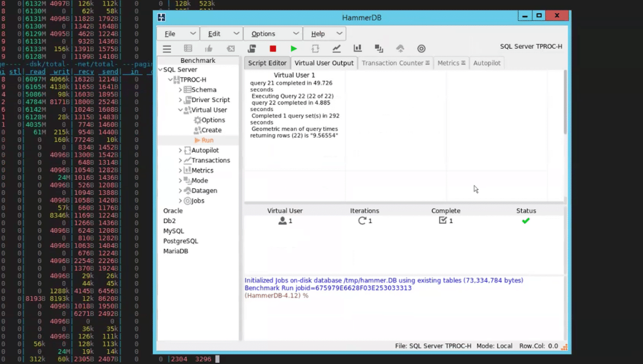Click the Datagen tree item label
The width and height of the screenshot is (643, 364).
[x=204, y=191]
